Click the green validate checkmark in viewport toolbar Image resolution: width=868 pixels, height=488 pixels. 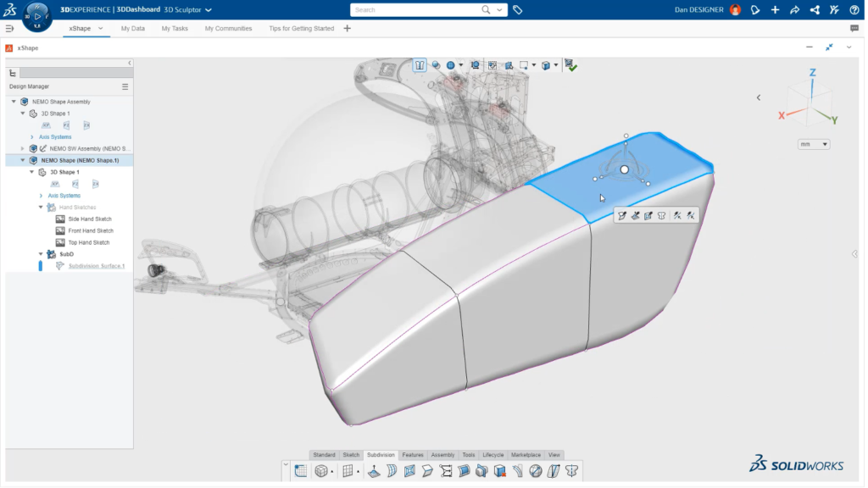coord(571,66)
